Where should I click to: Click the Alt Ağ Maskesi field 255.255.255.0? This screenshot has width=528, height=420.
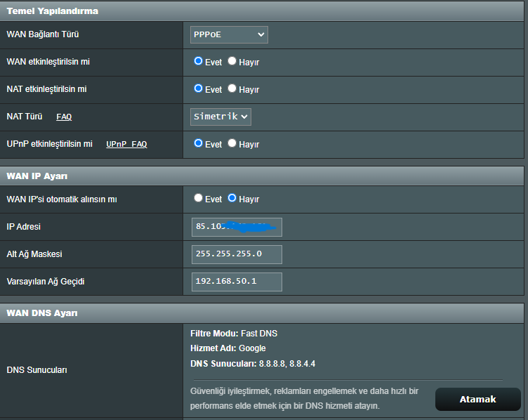(x=237, y=254)
